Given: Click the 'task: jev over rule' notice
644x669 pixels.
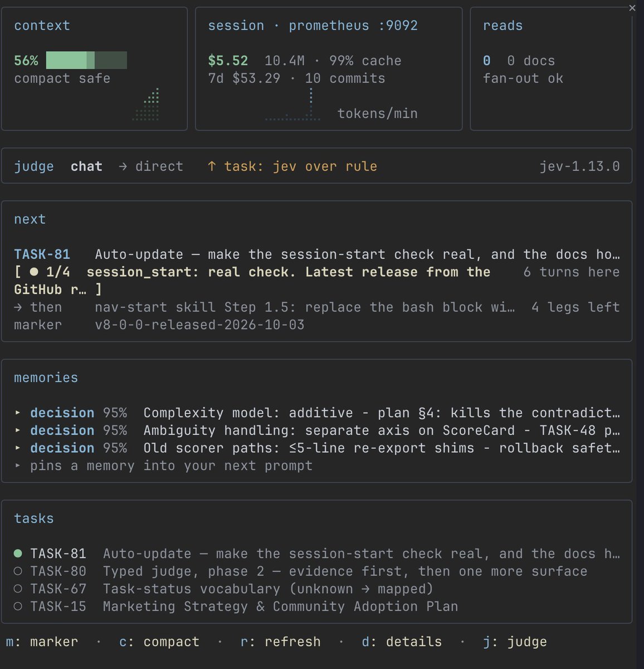Looking at the screenshot, I should point(300,167).
